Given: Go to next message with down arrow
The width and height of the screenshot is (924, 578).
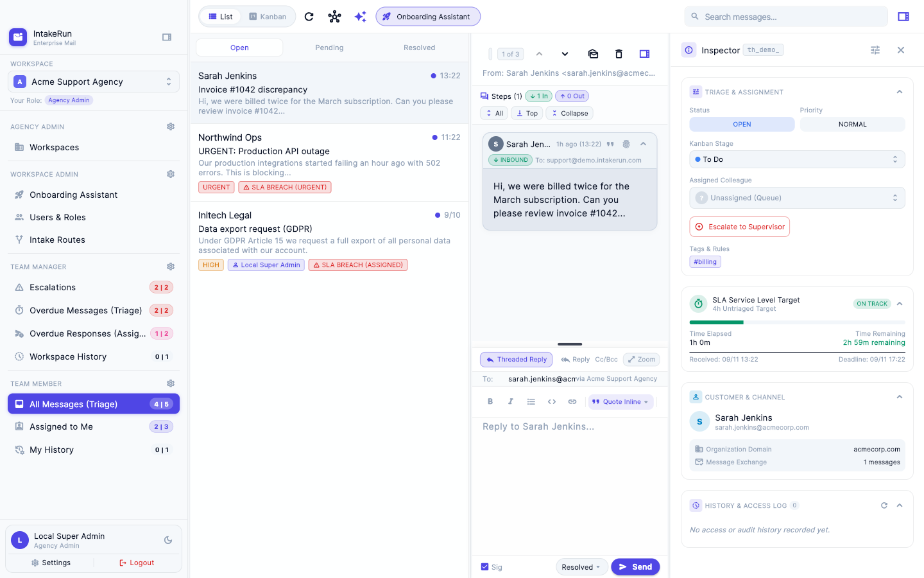Looking at the screenshot, I should (565, 54).
